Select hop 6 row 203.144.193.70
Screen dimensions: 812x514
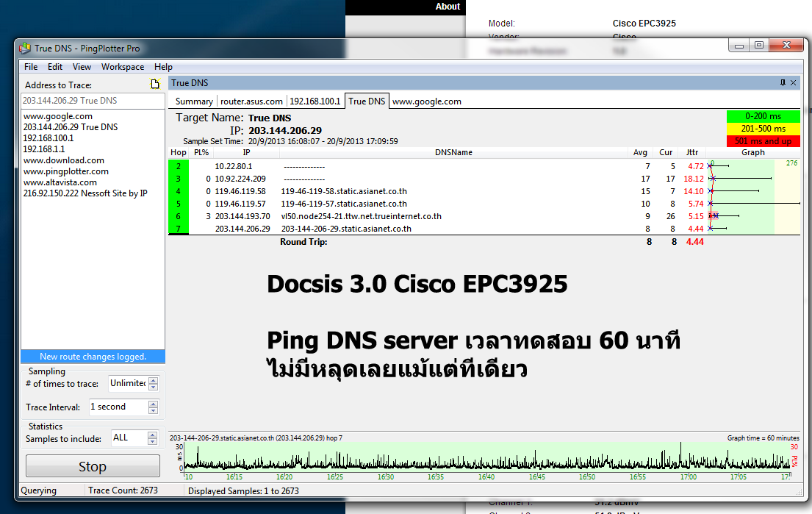coord(484,216)
